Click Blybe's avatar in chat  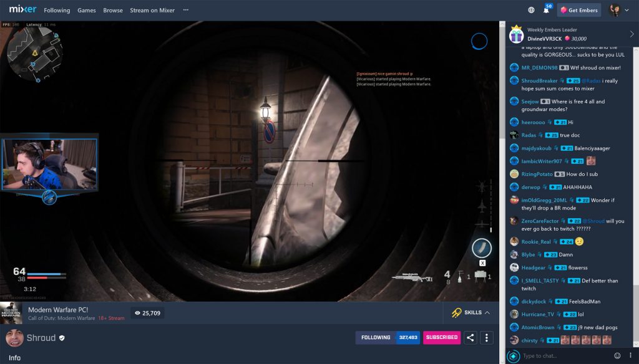click(514, 254)
